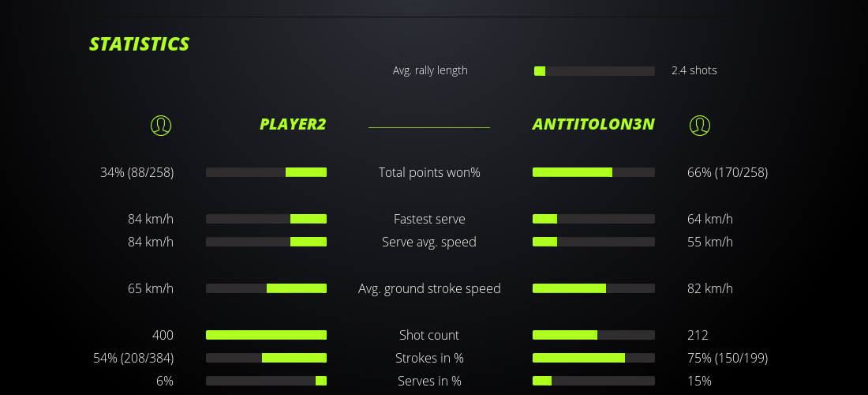Image resolution: width=868 pixels, height=395 pixels.
Task: Click the Avg. rally length bar
Action: [x=594, y=71]
